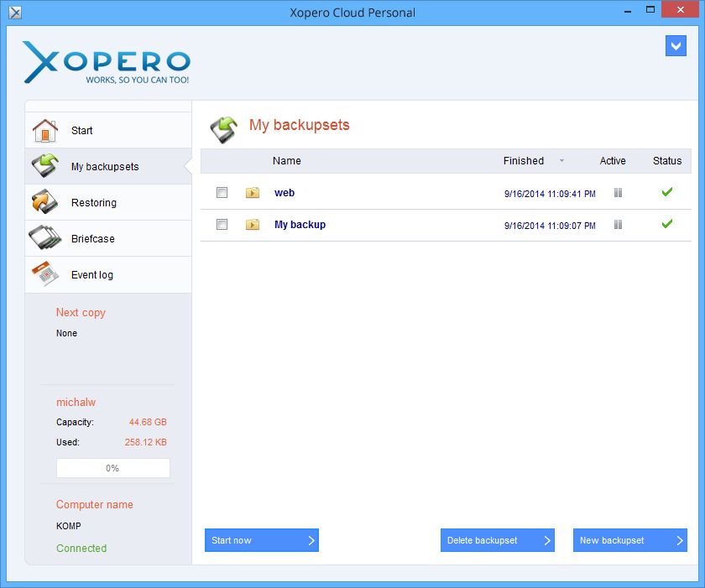Click the 0% storage usage bar
Viewport: 705px width, 588px height.
pos(112,467)
